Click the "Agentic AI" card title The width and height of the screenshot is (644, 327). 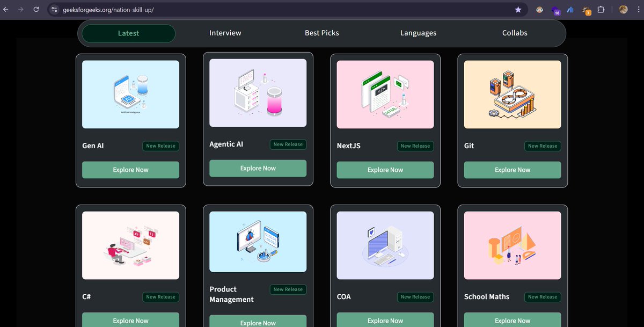click(226, 144)
